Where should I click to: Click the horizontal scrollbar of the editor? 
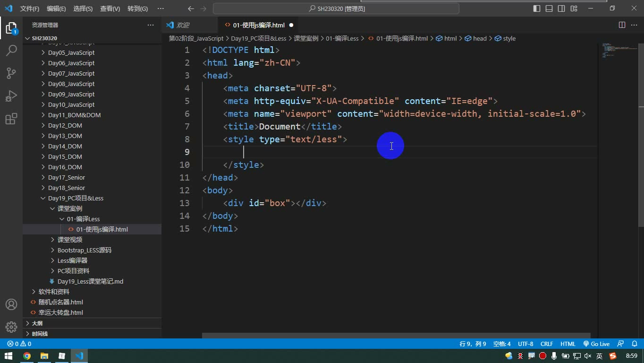tap(397, 336)
